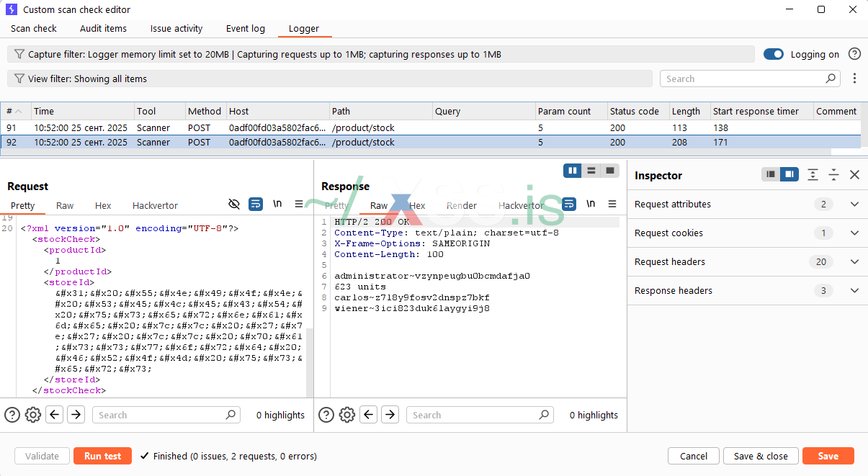Open View filter showing all items
Image resolution: width=868 pixels, height=476 pixels.
pyautogui.click(x=330, y=78)
